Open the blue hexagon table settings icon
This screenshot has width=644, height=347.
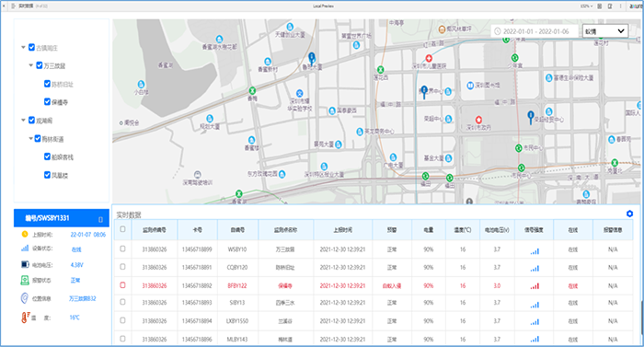(629, 214)
